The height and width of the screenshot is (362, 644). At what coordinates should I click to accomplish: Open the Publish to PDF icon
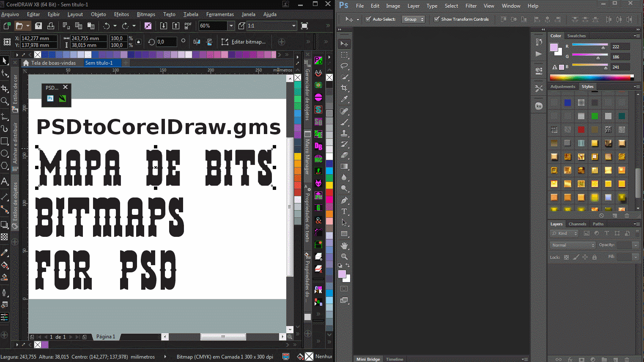point(187,25)
